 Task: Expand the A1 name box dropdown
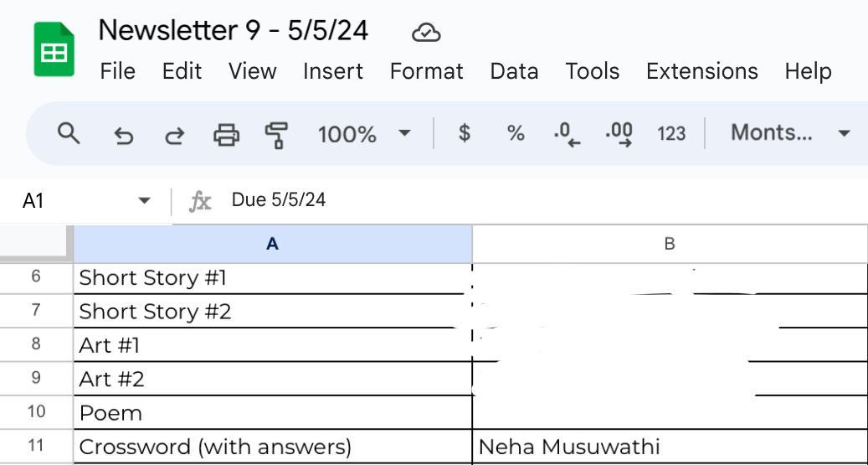pos(144,201)
